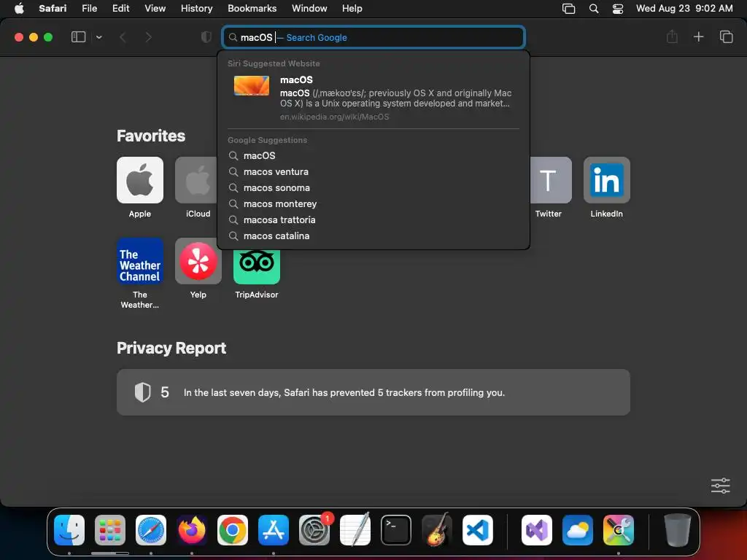
Task: Open The Weather Channel favorite
Action: [x=139, y=261]
